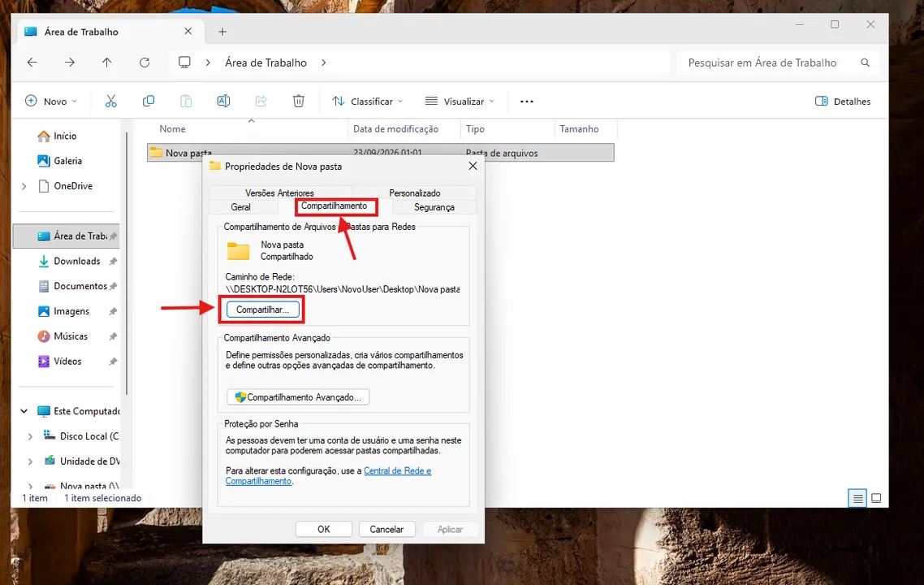Go forward with the right arrow
This screenshot has height=585, width=924.
tap(70, 63)
